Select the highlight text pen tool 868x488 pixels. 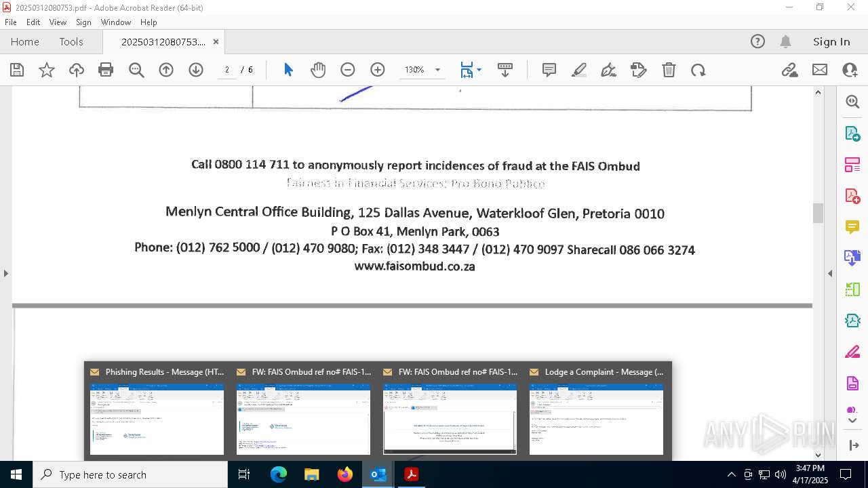(x=579, y=70)
